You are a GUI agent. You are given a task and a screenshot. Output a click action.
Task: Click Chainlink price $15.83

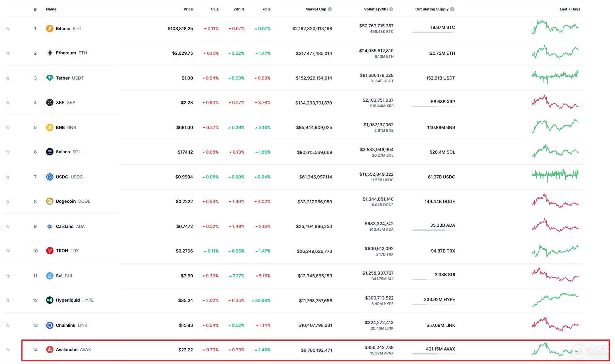(x=186, y=325)
